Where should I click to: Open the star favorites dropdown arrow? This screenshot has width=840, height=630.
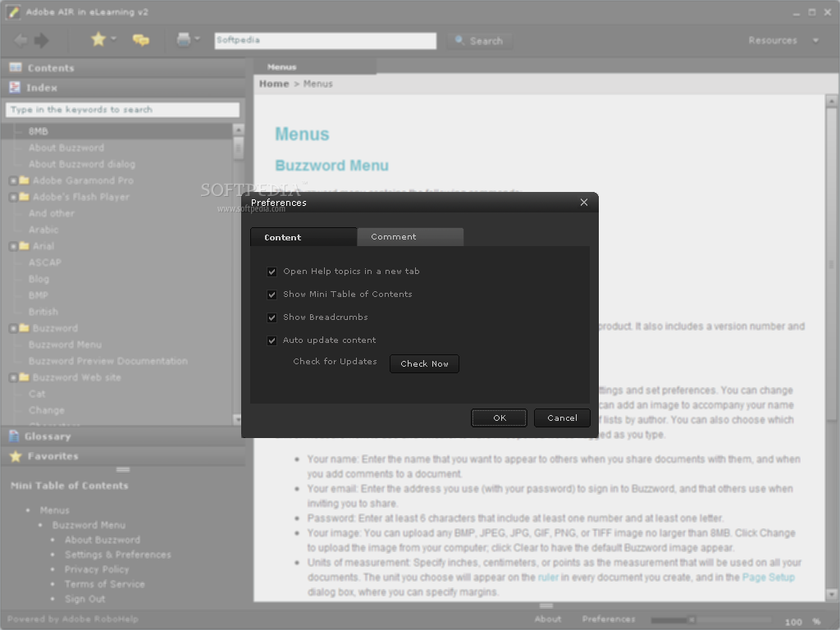pos(113,39)
